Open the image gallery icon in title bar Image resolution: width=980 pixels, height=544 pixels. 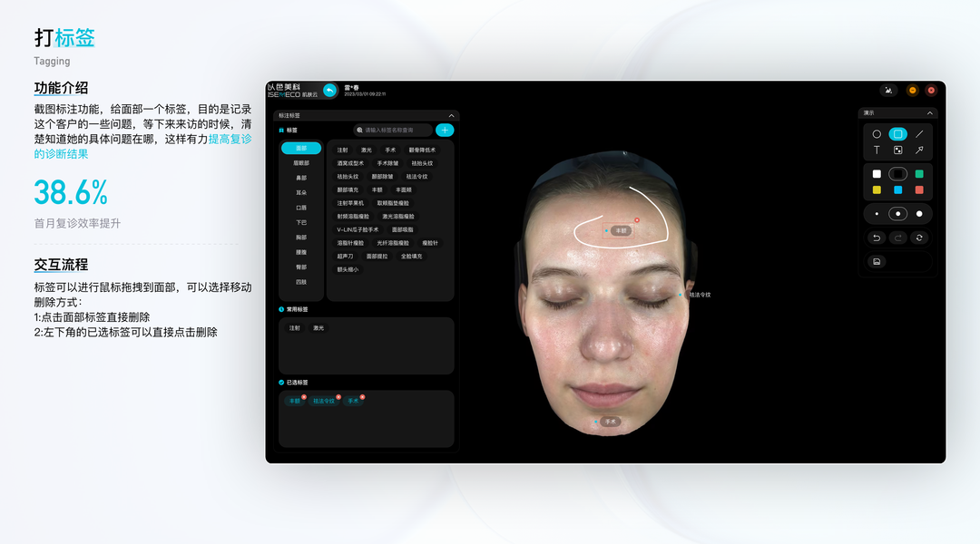888,91
